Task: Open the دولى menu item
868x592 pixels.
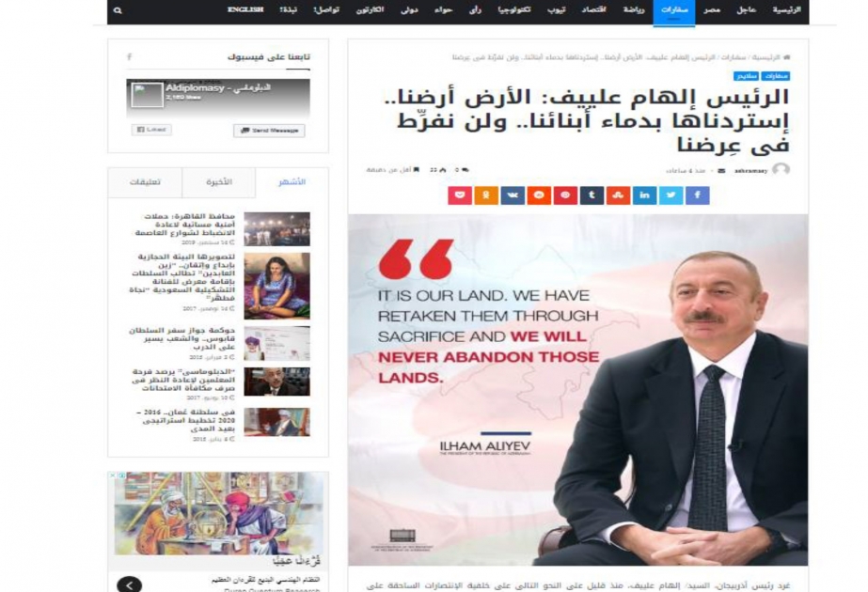Action: [x=410, y=10]
